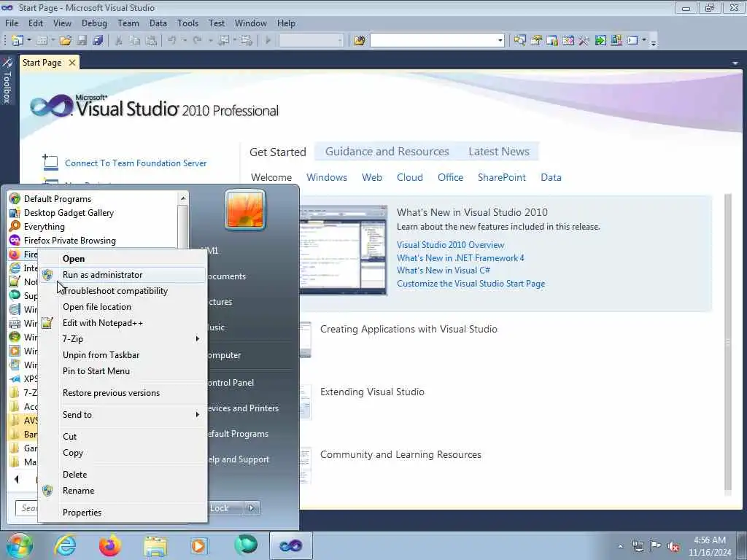Click Connect To Team Foundation Server

pos(136,163)
